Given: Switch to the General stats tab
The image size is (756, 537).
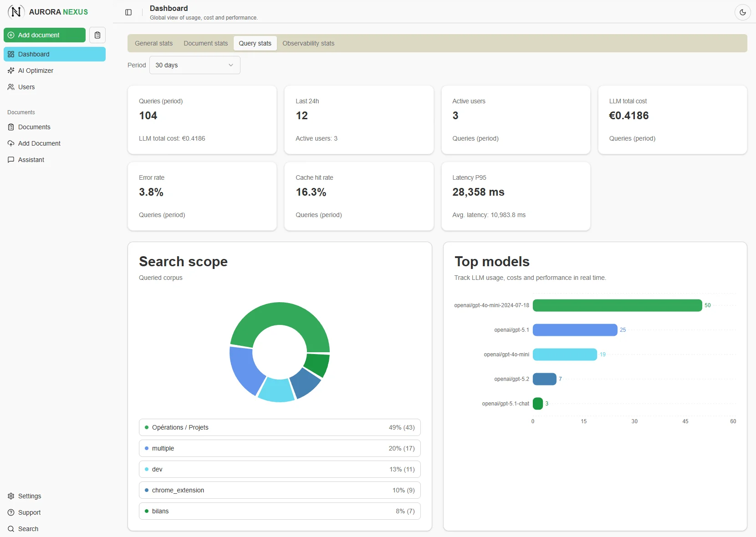Looking at the screenshot, I should point(153,43).
